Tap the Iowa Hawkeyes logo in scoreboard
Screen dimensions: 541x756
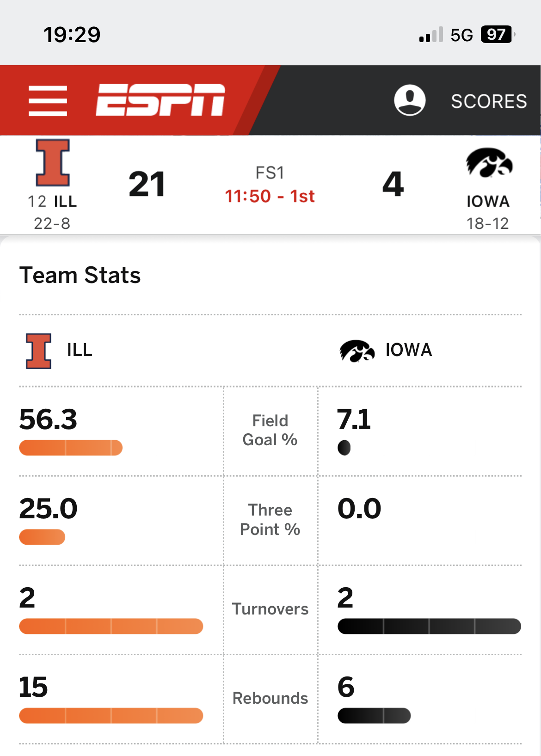click(x=489, y=163)
